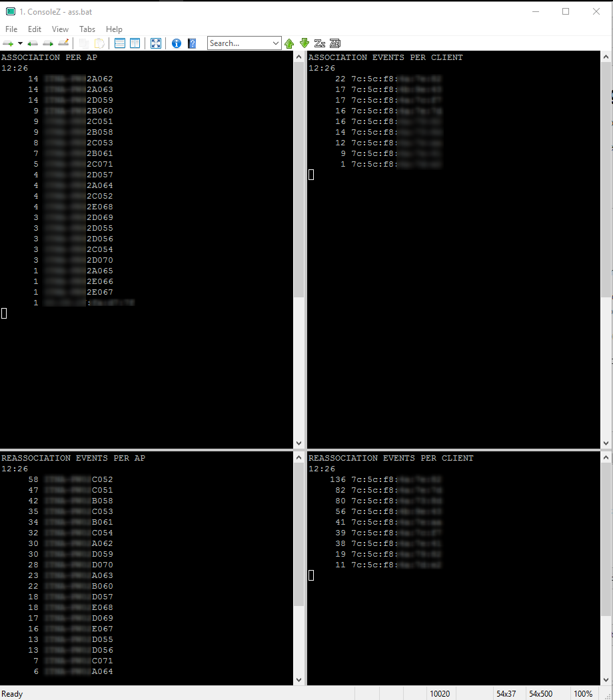Open the Tabs menu
The height and width of the screenshot is (700, 613).
[87, 29]
